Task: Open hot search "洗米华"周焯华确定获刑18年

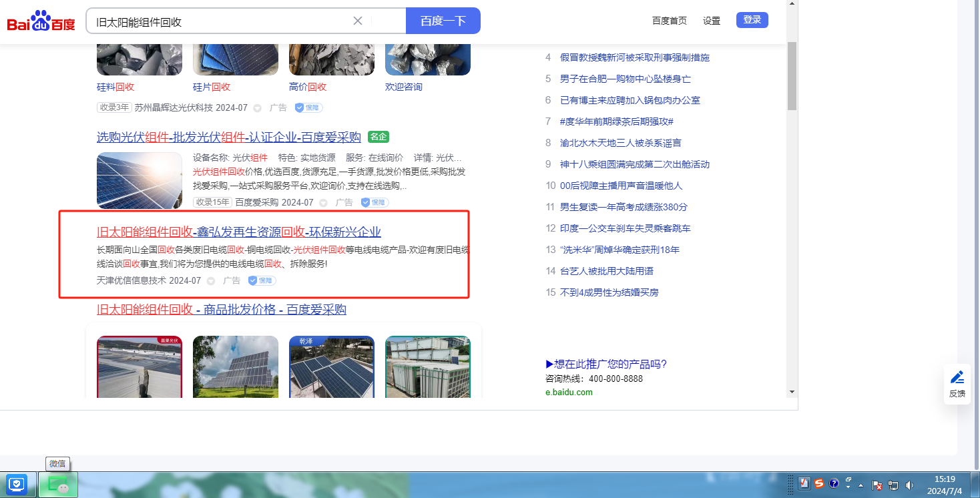Action: (x=620, y=250)
